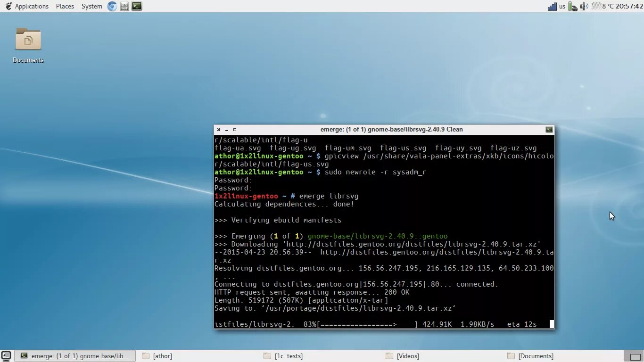Click 'Calculating dependencies... done!' line

click(284, 204)
